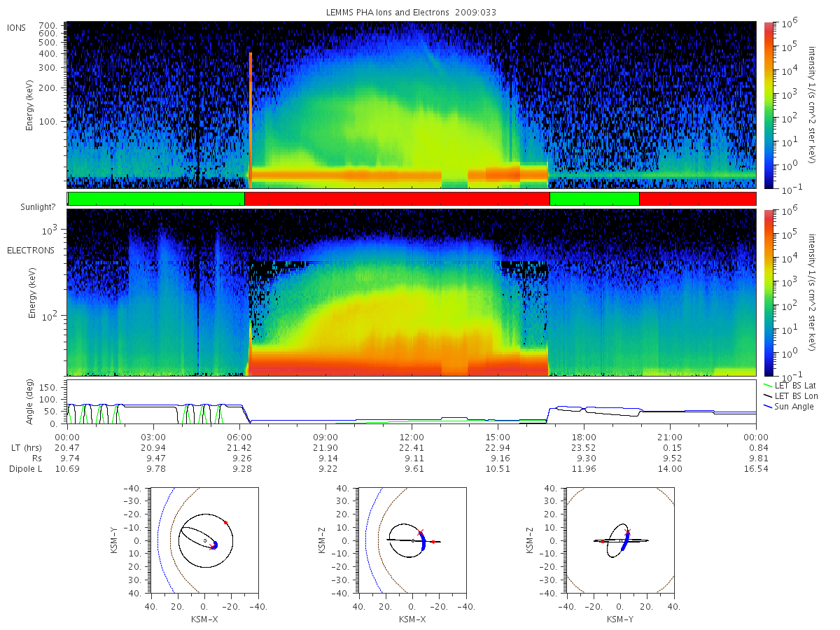Click the first green segment of the Sunlight bar
The width and height of the screenshot is (840, 630).
[x=156, y=199]
